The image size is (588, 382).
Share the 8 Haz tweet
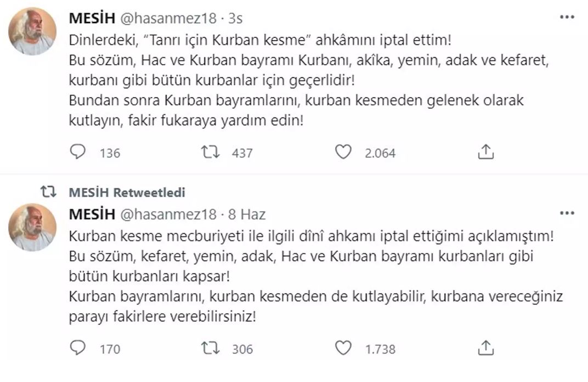pos(486,348)
